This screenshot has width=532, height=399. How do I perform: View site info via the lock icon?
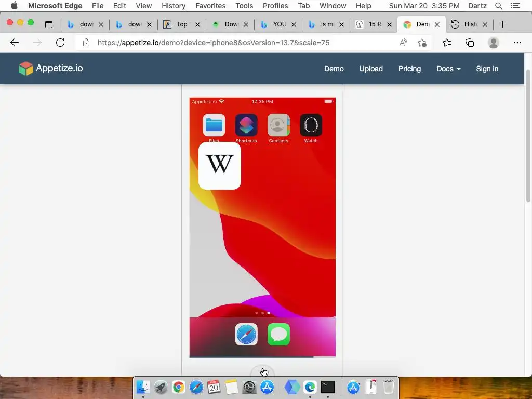click(86, 43)
